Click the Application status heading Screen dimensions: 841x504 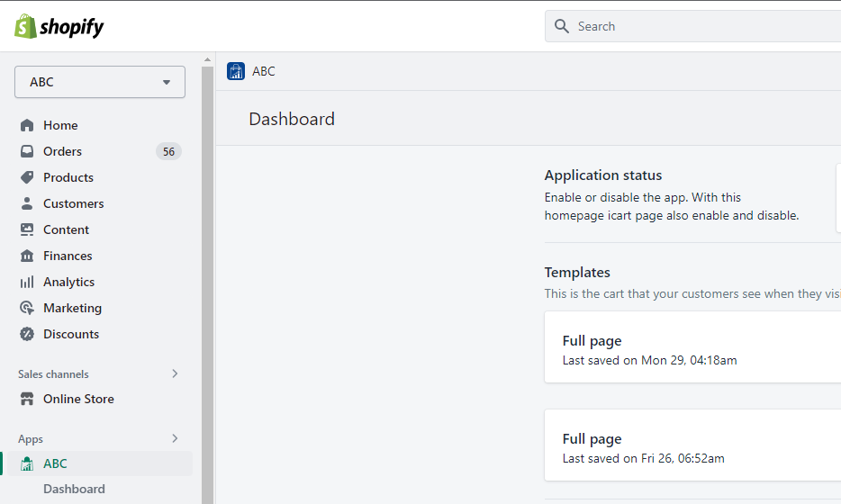[603, 175]
